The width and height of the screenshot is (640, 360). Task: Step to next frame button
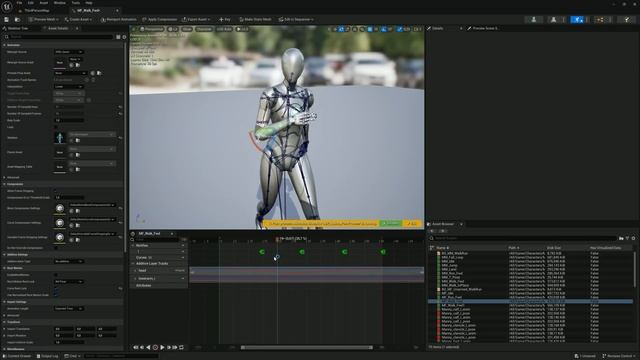coord(169,347)
